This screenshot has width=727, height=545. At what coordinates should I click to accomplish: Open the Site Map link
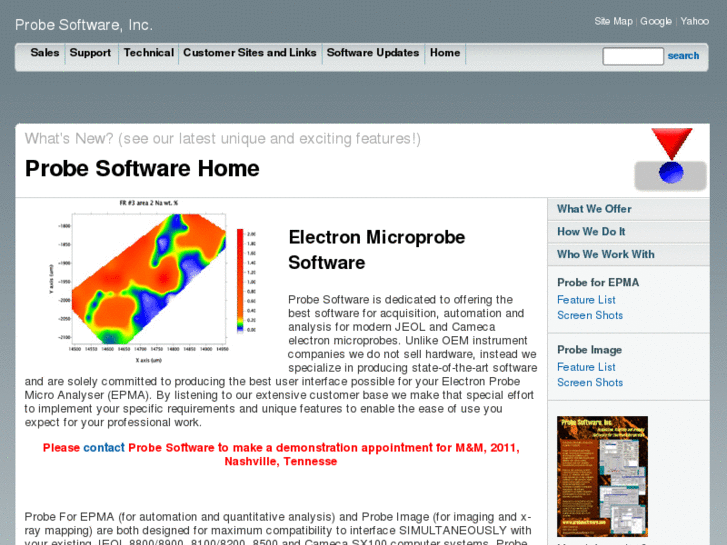613,21
